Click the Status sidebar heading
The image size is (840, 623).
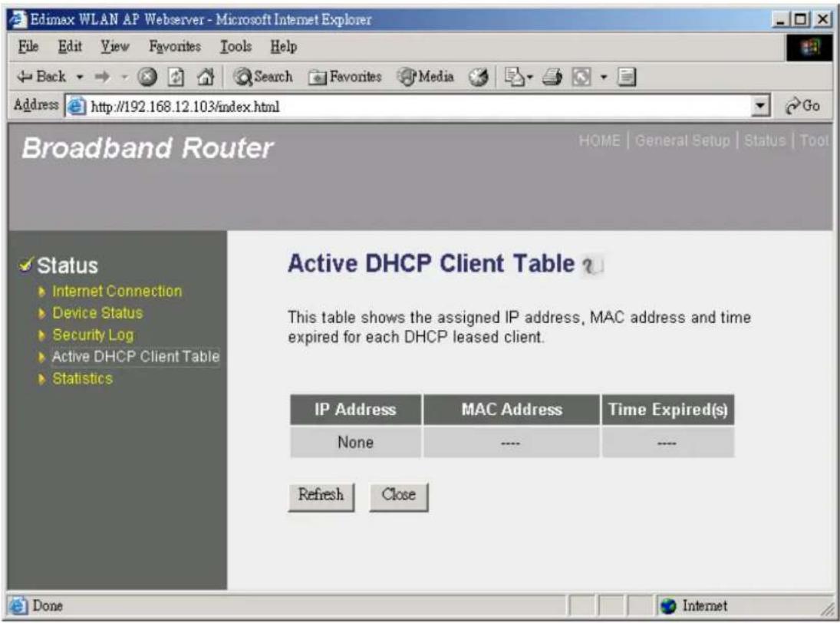[67, 265]
